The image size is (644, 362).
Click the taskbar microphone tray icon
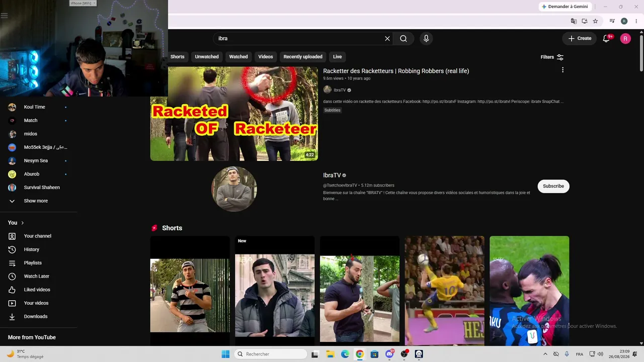click(567, 354)
